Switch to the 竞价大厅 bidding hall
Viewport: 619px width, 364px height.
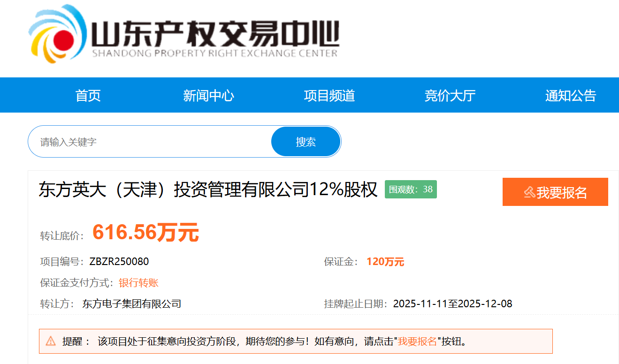point(450,96)
